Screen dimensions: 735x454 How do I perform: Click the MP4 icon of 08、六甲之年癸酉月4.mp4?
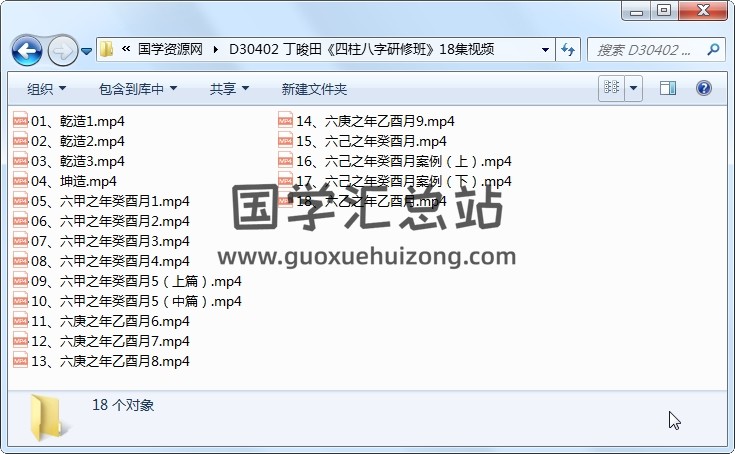coord(21,261)
